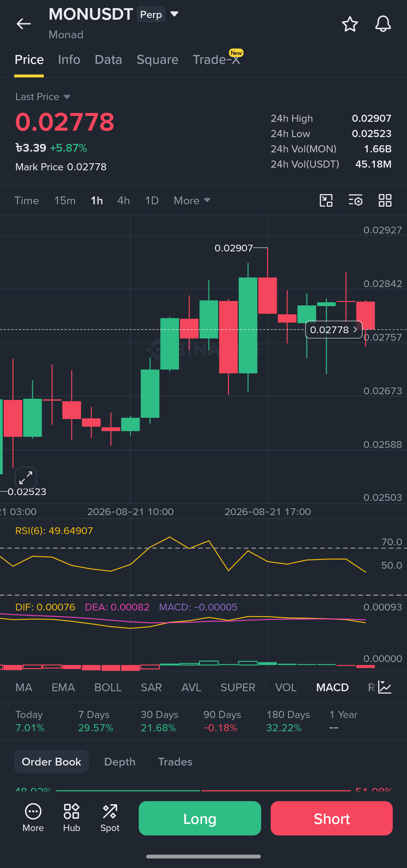Screen dimensions: 407x868
Task: Open the four-square grid layout icon
Action: coord(385,201)
